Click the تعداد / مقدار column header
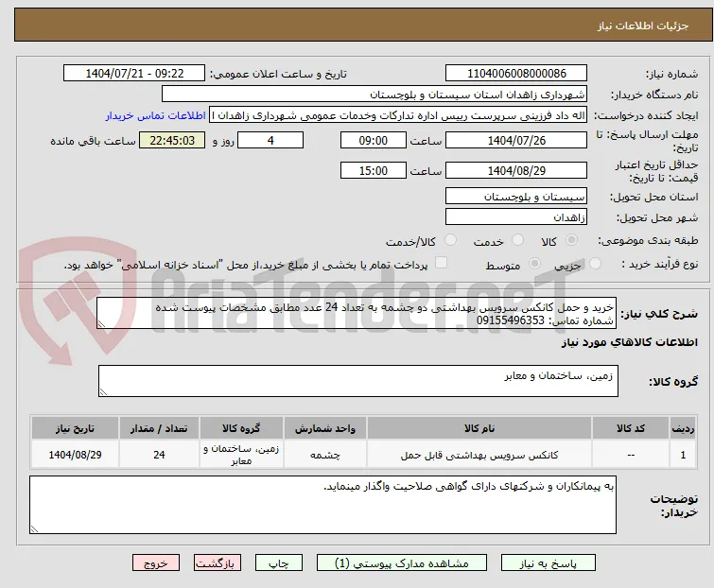Image resolution: width=714 pixels, height=588 pixels. pos(159,428)
